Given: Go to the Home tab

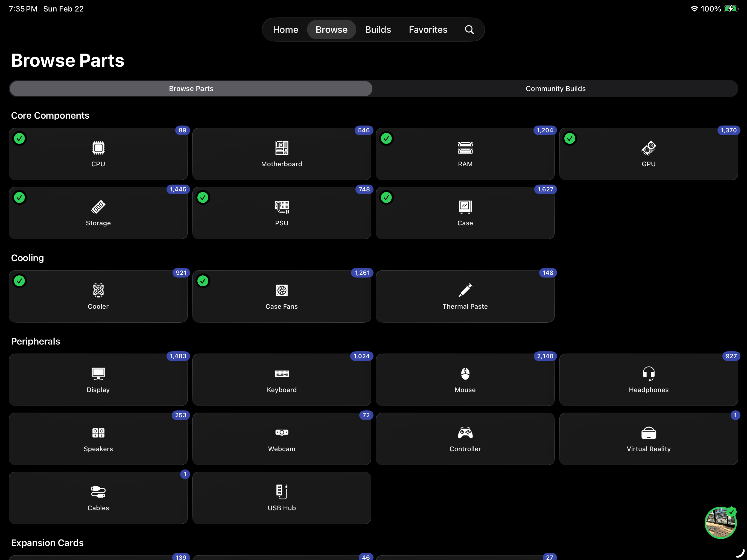Looking at the screenshot, I should pyautogui.click(x=285, y=30).
